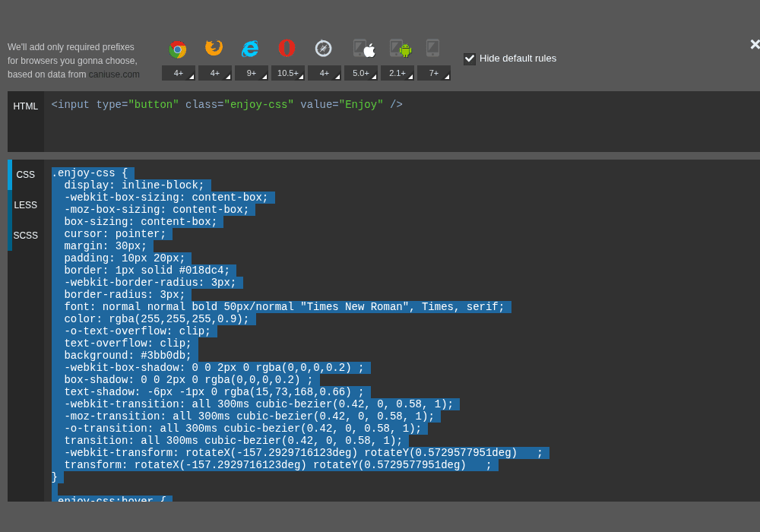The image size is (760, 532).
Task: Click the HTML input tag code line
Action: [x=226, y=104]
